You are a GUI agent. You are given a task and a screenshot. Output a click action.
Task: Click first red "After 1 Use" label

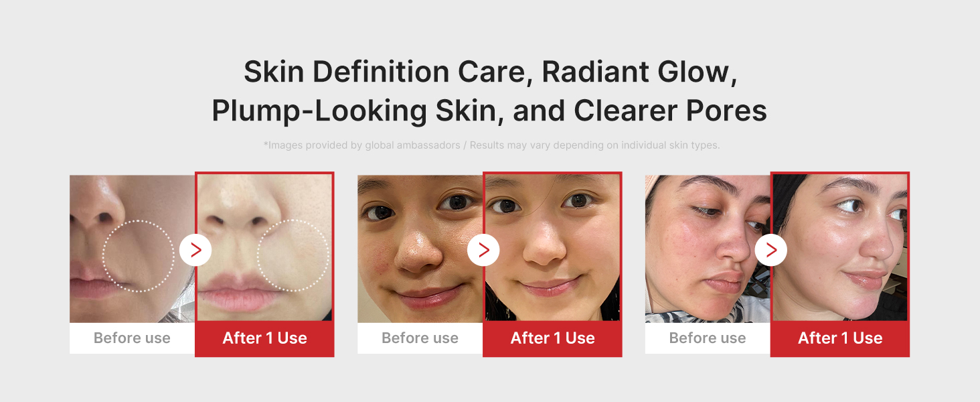[x=264, y=338]
